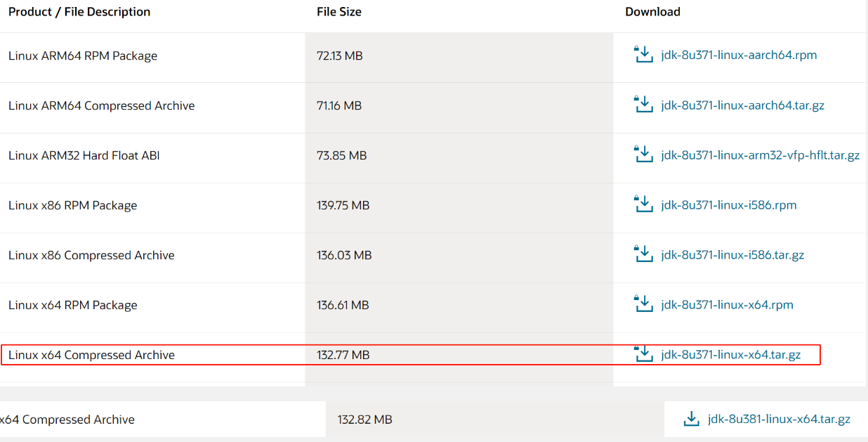Viewport: 868px width, 442px height.
Task: Select Linux ARM64 RPM Package text
Action: pyautogui.click(x=83, y=56)
